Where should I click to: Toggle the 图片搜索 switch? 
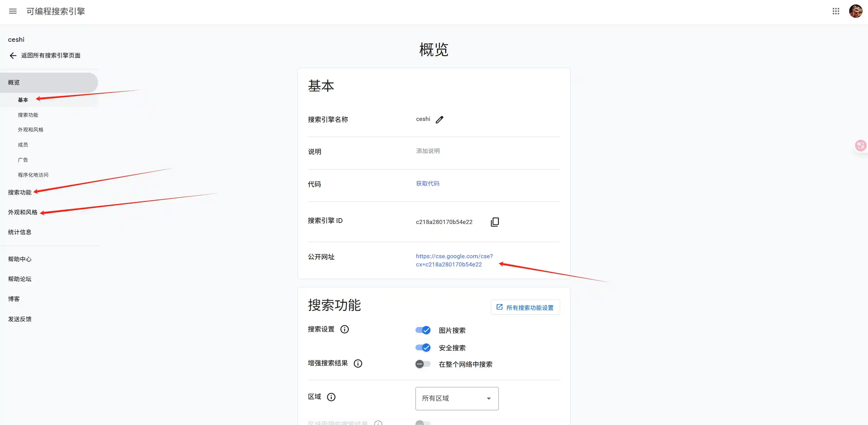pos(423,330)
